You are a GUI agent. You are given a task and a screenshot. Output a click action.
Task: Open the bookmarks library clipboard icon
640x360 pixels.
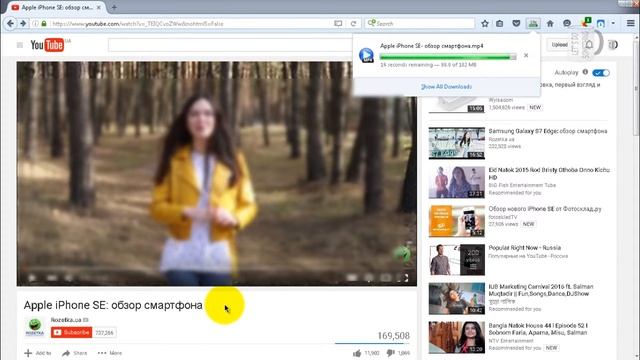[500, 23]
